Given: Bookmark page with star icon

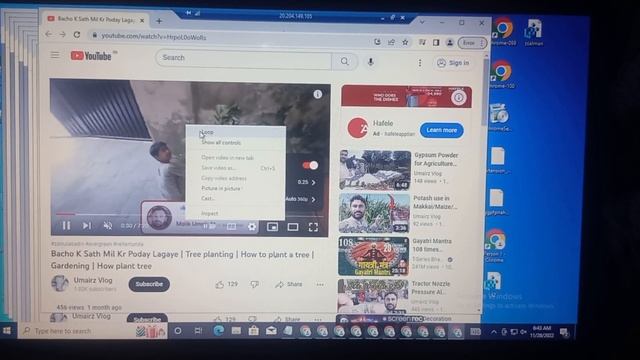Looking at the screenshot, I should click(405, 42).
